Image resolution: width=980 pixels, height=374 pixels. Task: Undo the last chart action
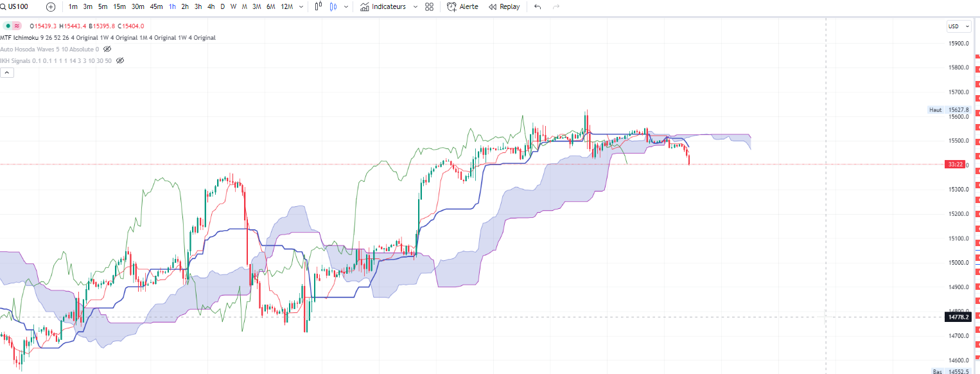538,6
